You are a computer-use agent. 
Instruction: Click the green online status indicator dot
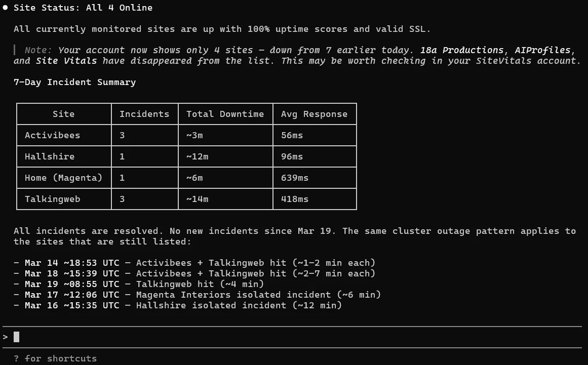point(6,7)
